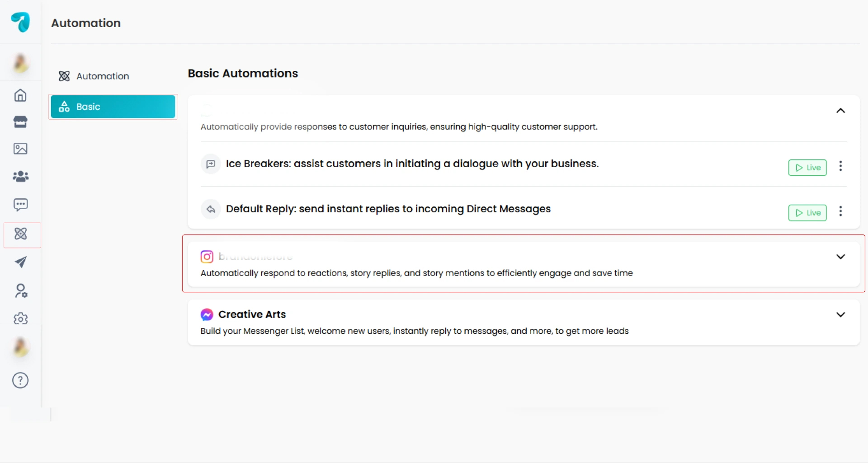Select the automation atom icon in sidebar
868x463 pixels.
click(x=21, y=234)
